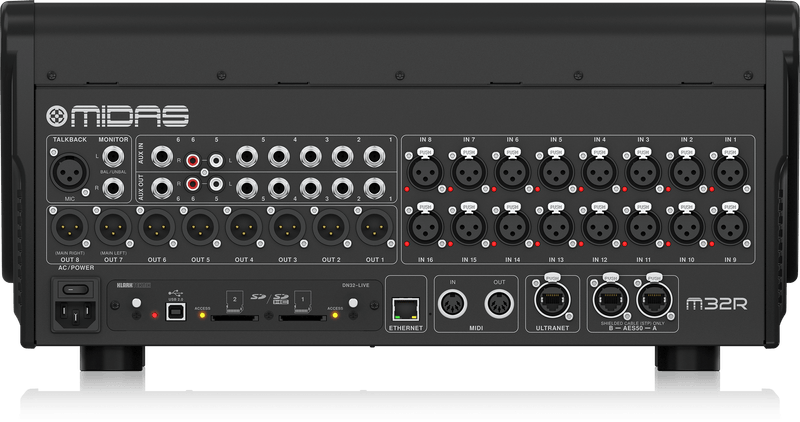Click the AUX OUT 1 jack
800x422 pixels.
pyautogui.click(x=373, y=186)
